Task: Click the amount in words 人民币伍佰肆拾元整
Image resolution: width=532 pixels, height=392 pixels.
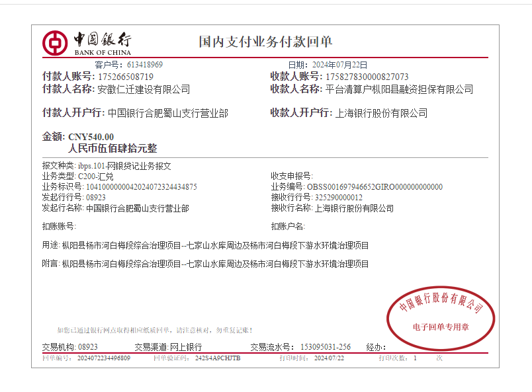Action: pos(112,149)
